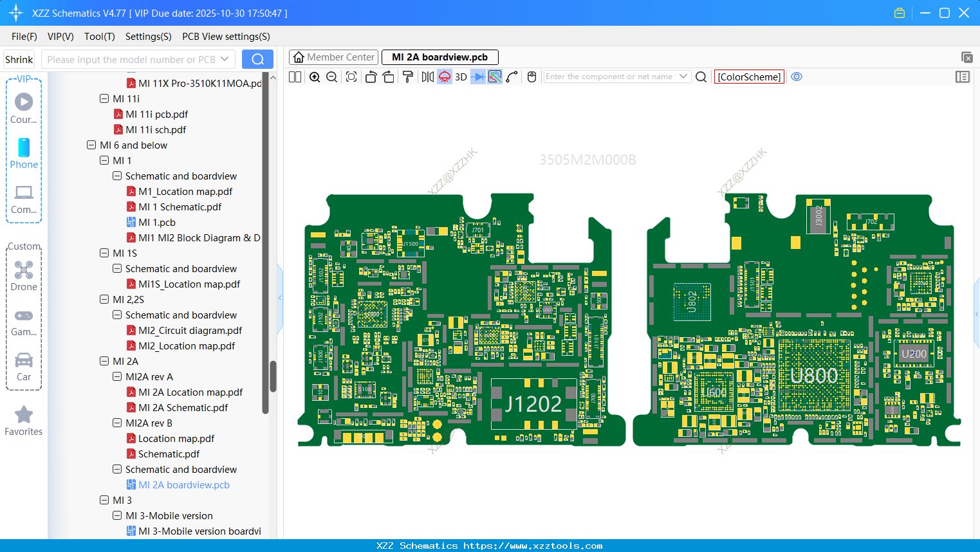Open the PCB View settings menu
This screenshot has height=552, width=980.
(226, 37)
